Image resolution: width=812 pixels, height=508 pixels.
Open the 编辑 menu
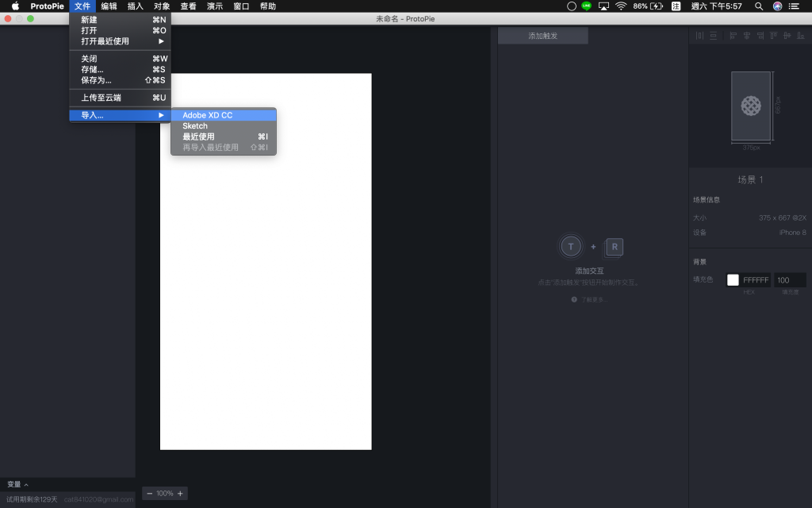(x=109, y=6)
